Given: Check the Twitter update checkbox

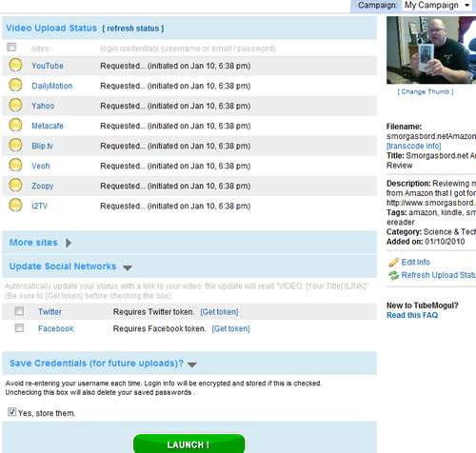Looking at the screenshot, I should (19, 311).
